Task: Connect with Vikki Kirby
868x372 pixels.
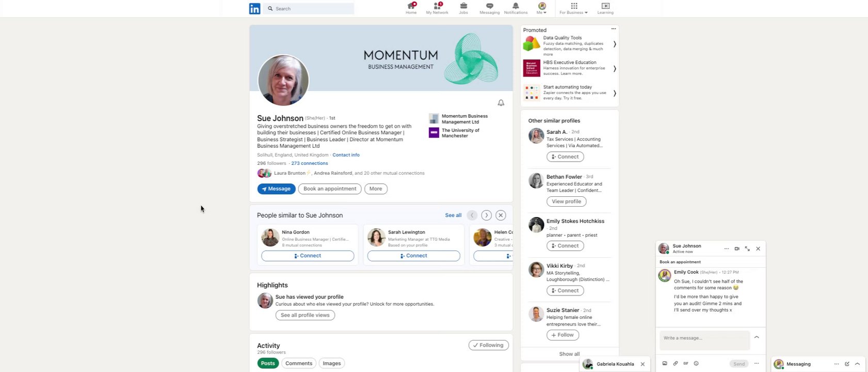Action: (x=565, y=290)
